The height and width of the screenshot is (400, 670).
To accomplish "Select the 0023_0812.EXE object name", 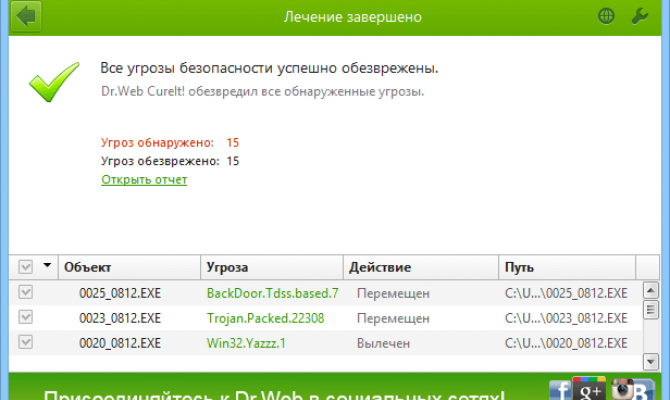I will (120, 318).
